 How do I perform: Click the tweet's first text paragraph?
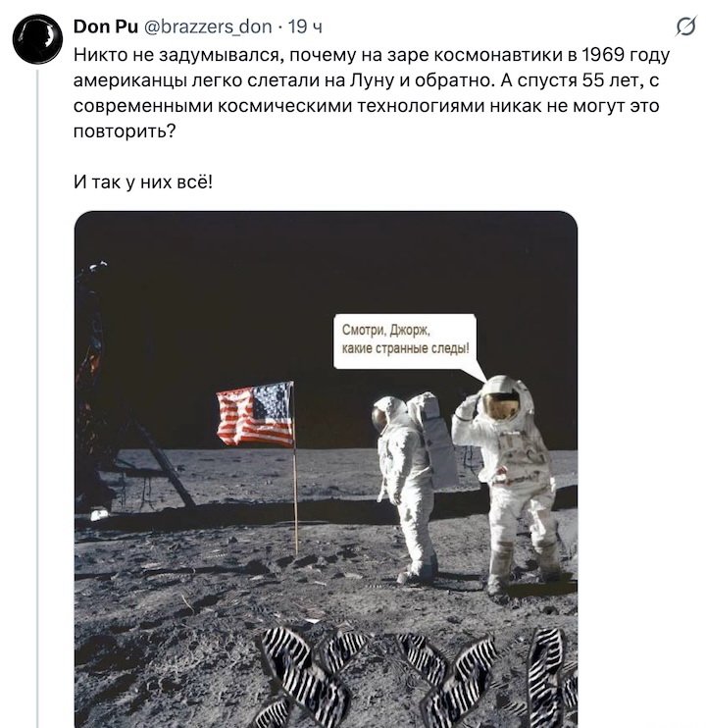(371, 93)
